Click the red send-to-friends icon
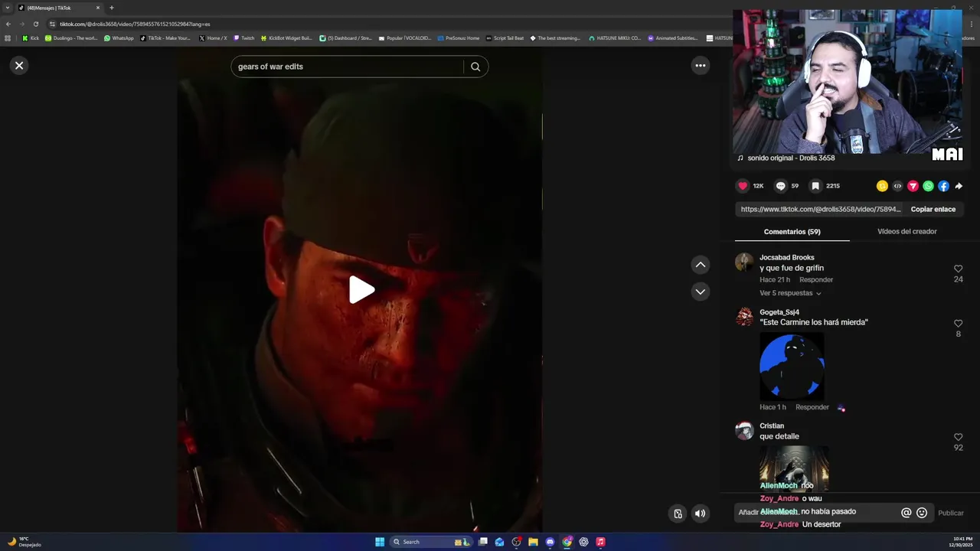The image size is (980, 551). pyautogui.click(x=913, y=186)
